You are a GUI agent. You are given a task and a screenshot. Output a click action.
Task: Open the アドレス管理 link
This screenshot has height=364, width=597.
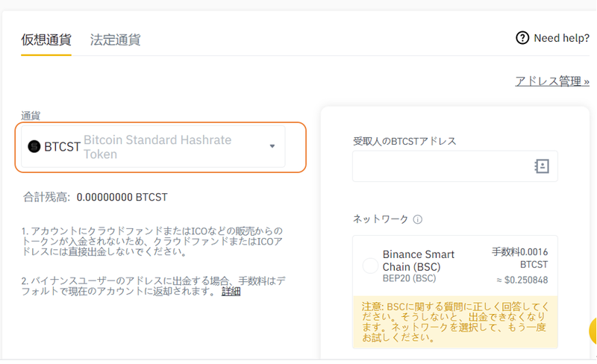(x=552, y=81)
